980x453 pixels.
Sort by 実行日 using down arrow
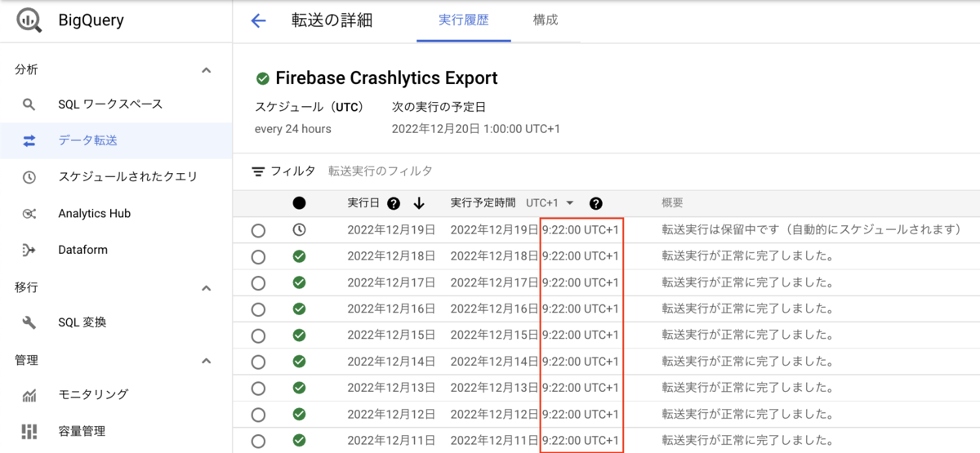419,203
